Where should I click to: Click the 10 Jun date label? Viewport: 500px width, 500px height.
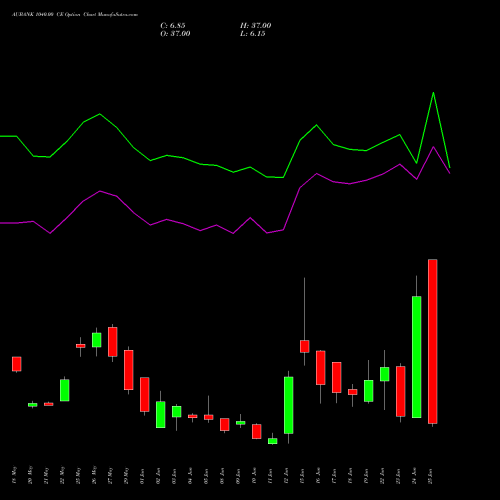(x=254, y=476)
